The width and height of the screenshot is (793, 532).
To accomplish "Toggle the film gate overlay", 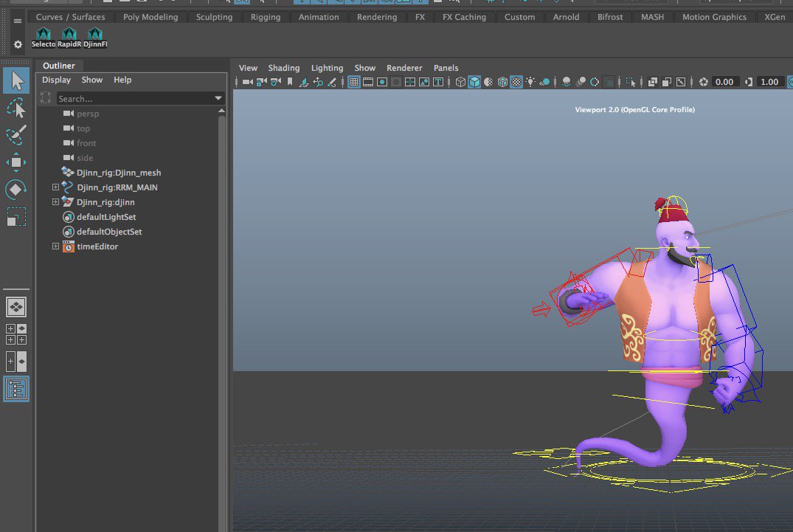I will (368, 82).
